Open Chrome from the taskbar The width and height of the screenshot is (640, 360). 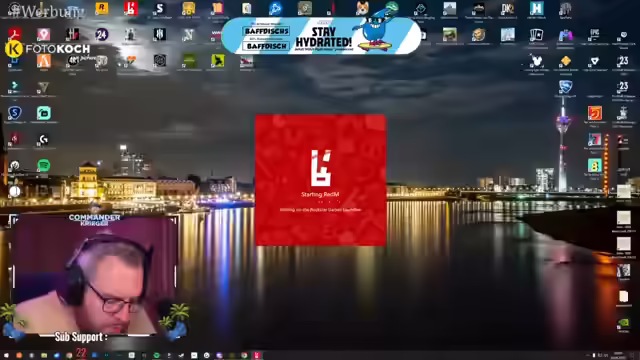tap(244, 356)
